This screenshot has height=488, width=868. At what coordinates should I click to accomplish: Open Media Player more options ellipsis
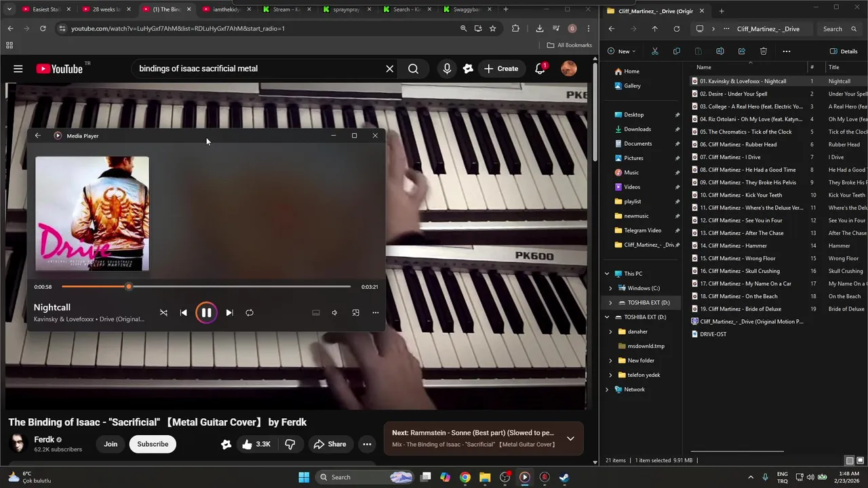pos(375,312)
